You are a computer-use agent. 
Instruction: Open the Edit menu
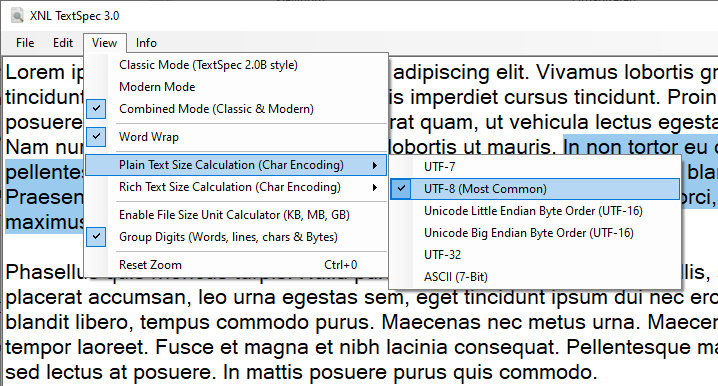(x=63, y=43)
